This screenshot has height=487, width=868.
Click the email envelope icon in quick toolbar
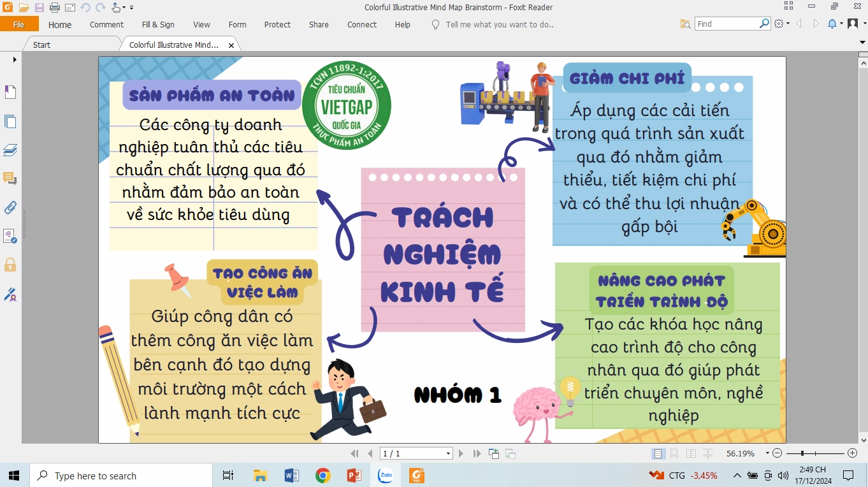69,8
